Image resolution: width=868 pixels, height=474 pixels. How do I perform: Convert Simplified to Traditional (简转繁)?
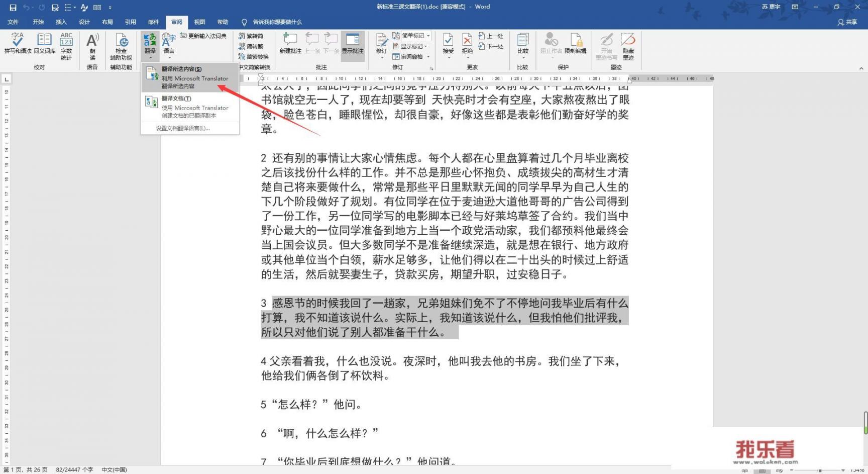pos(251,46)
